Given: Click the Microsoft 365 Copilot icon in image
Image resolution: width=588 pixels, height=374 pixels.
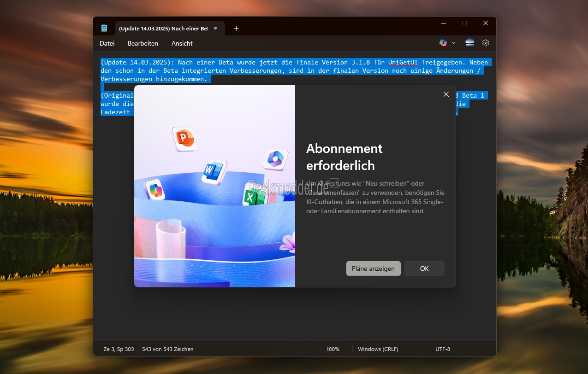Looking at the screenshot, I should pyautogui.click(x=276, y=160).
